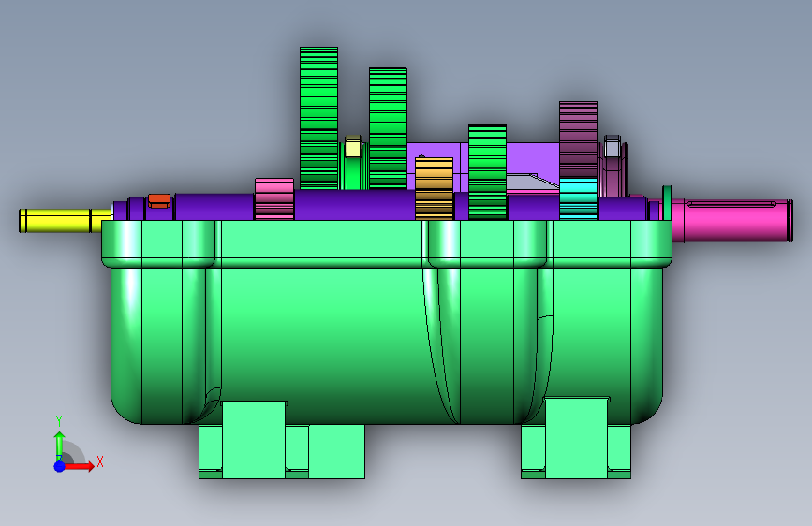
Task: Select the light purple plate behind the gears
Action: [534, 158]
